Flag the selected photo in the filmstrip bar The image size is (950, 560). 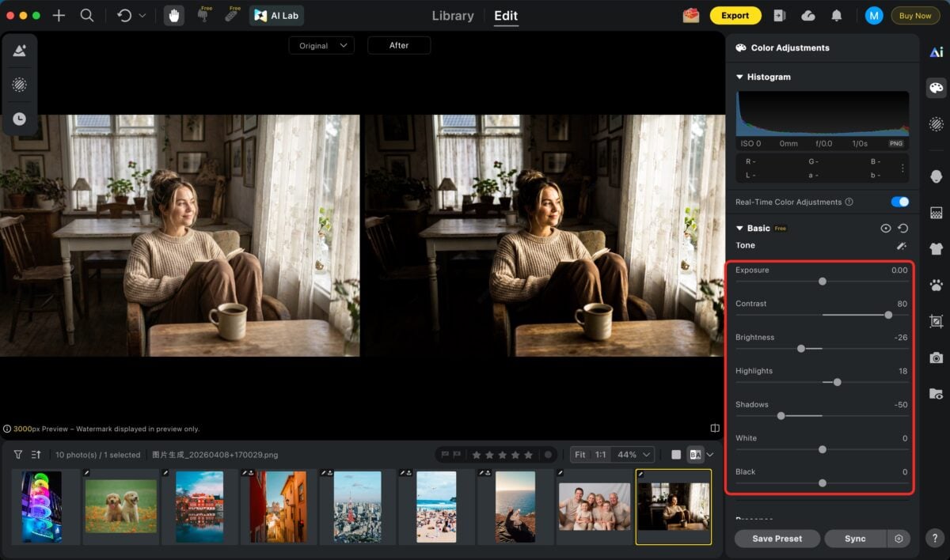445,454
